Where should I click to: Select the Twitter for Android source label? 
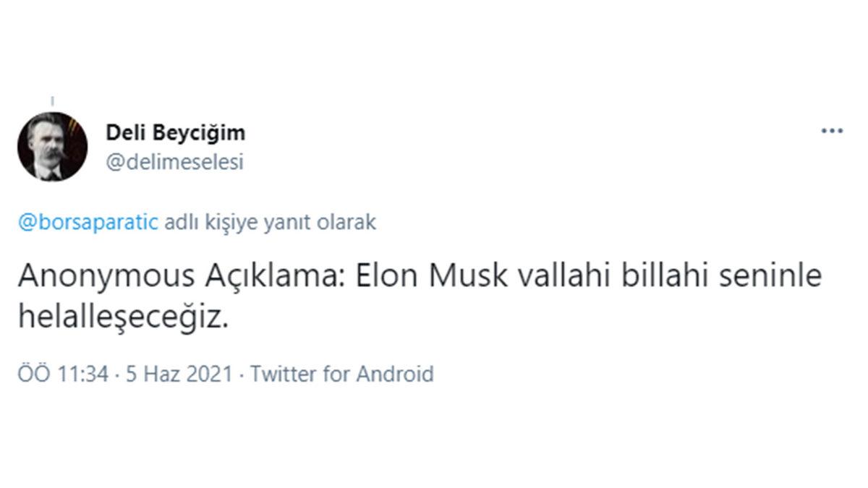click(x=341, y=374)
